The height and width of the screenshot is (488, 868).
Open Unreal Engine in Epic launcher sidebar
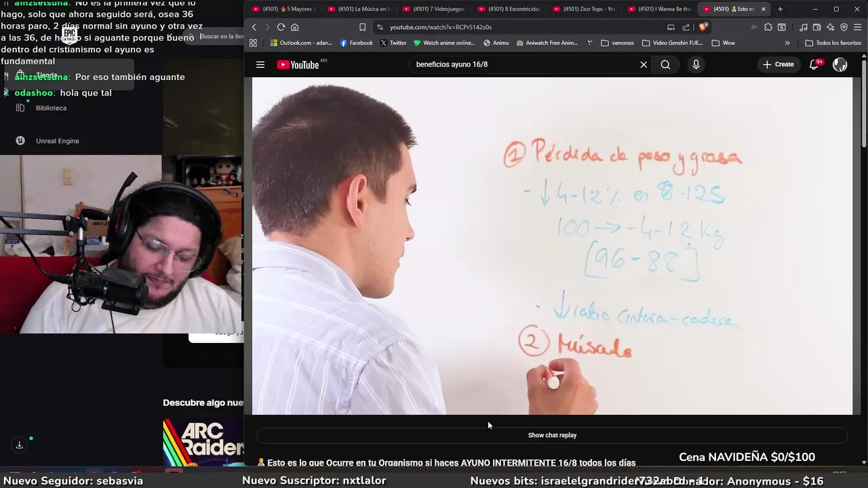[47, 141]
